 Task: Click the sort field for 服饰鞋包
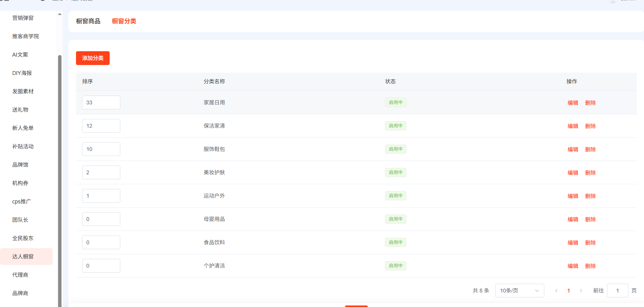pos(101,149)
